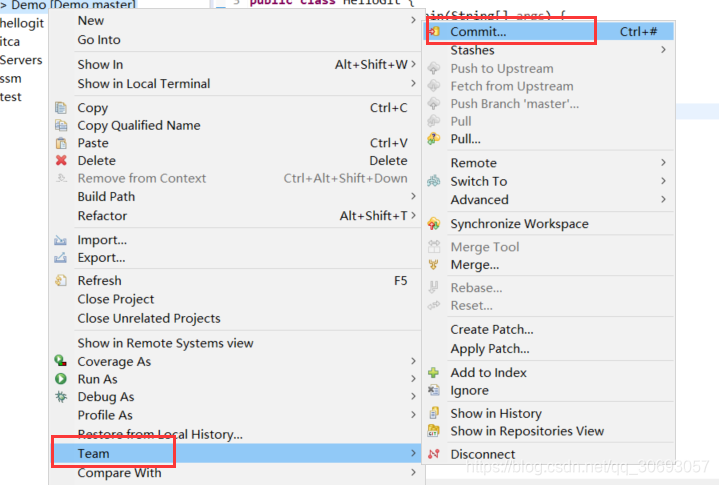Click the F5 shortcut text
Viewport: 719px width, 485px height.
tap(400, 281)
